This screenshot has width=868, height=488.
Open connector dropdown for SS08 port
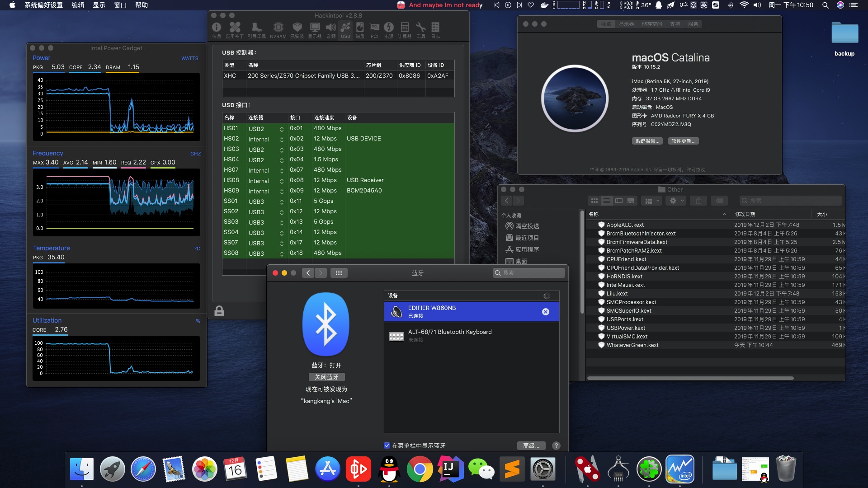pyautogui.click(x=282, y=254)
